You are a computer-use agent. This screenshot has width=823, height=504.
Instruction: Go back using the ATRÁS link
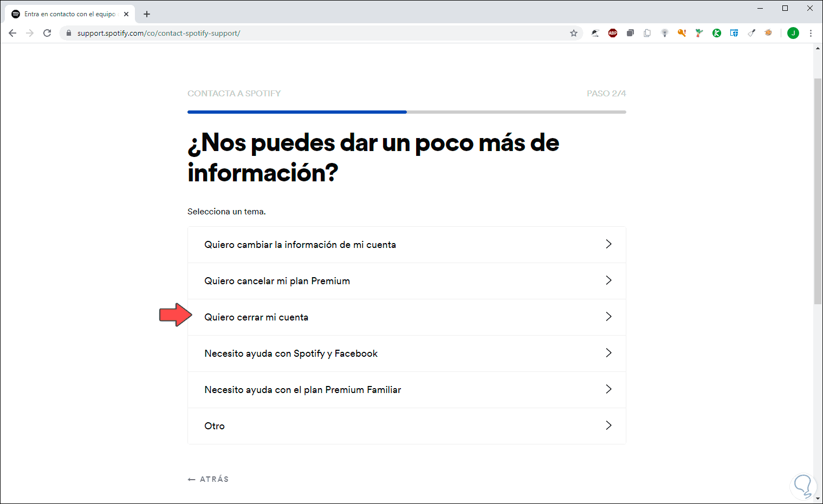click(208, 479)
